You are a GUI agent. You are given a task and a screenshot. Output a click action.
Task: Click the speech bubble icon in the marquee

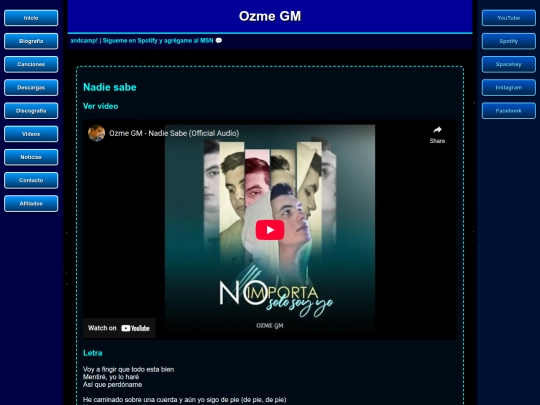219,41
